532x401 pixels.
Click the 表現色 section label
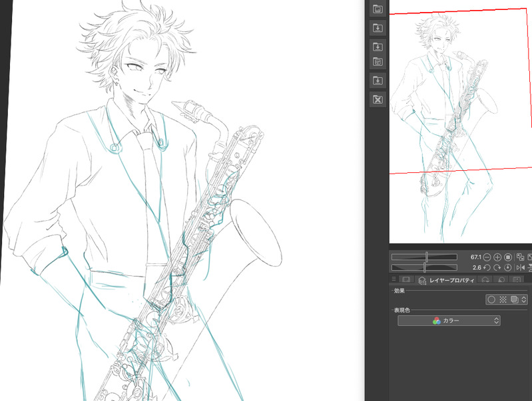(x=402, y=310)
